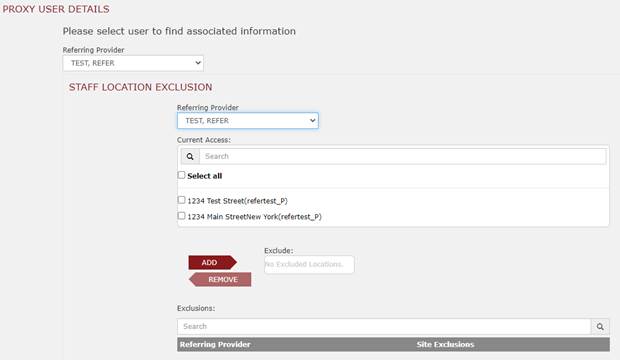Click the Current Access search magnifier icon

pyautogui.click(x=190, y=156)
